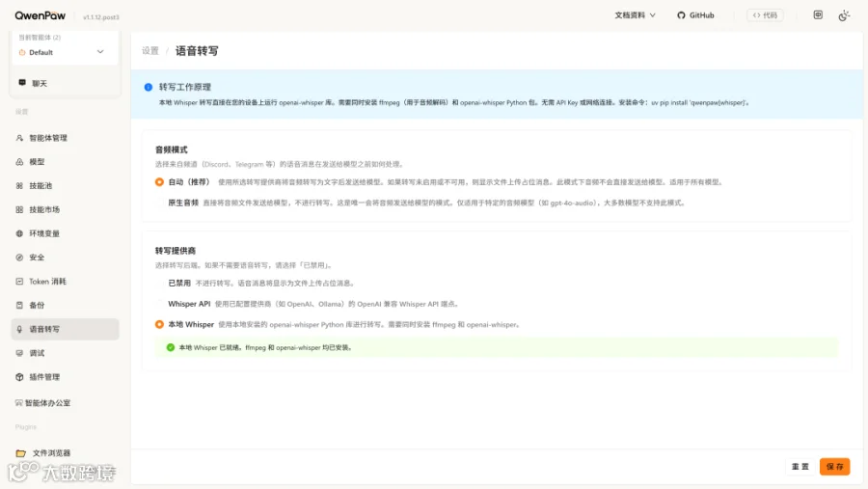Image resolution: width=868 pixels, height=489 pixels.
Task: Click the 重置 button
Action: click(800, 466)
